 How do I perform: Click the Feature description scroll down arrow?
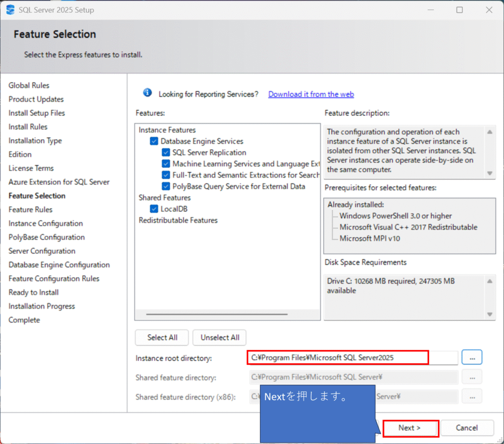490,173
